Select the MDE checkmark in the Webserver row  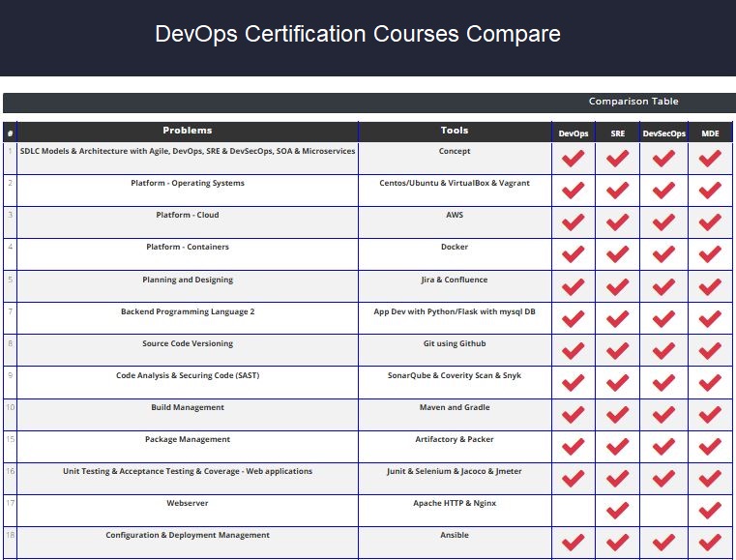click(x=710, y=510)
